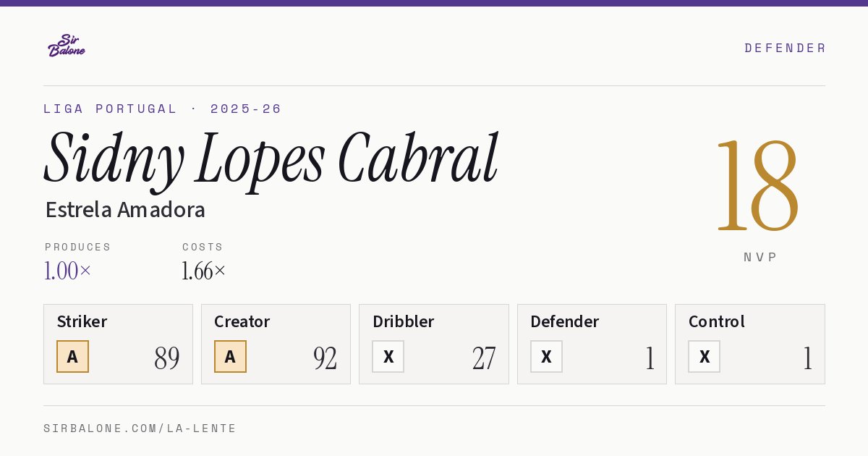The width and height of the screenshot is (868, 456).
Task: Click the X grade badge for Defender
Action: coord(546,356)
